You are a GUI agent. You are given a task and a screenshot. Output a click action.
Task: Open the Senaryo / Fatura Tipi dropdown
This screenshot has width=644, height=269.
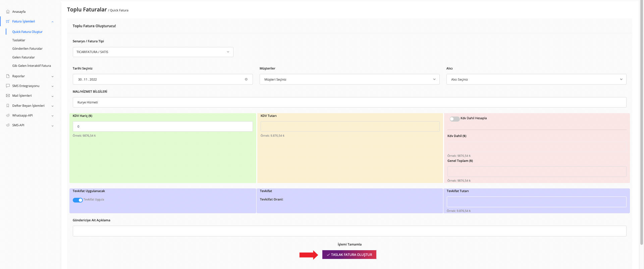(x=153, y=52)
